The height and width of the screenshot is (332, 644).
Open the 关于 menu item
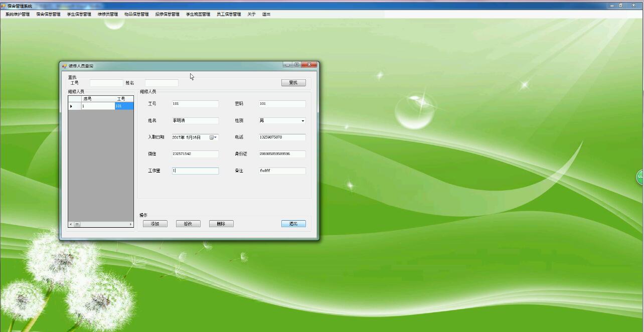pyautogui.click(x=251, y=15)
